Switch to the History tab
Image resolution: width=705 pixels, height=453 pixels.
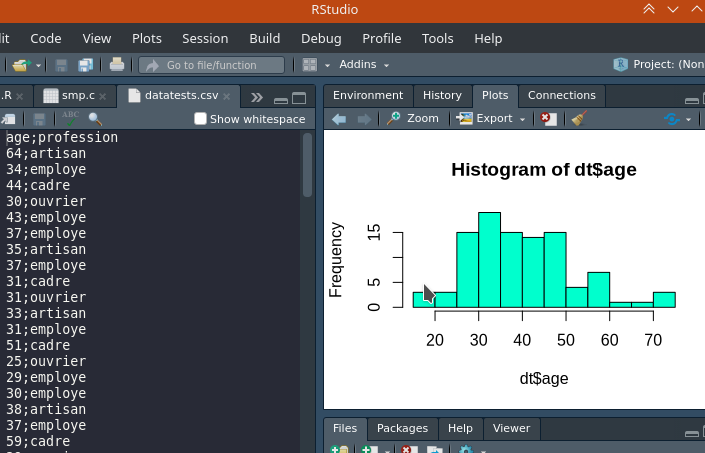coord(442,96)
